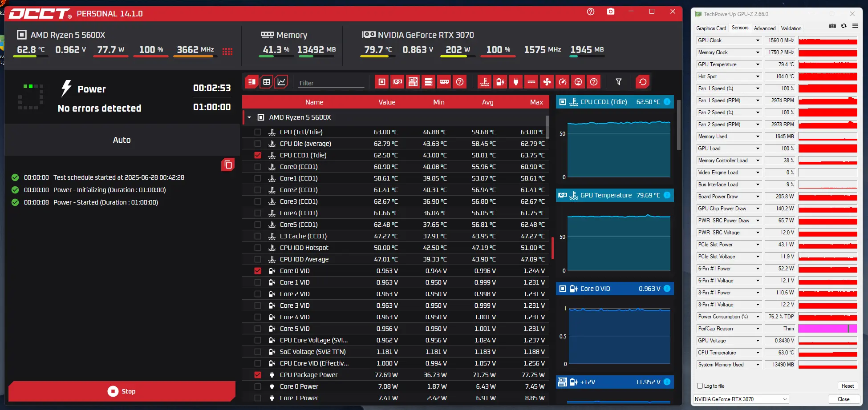Filter sensors by power plug icon

click(516, 82)
